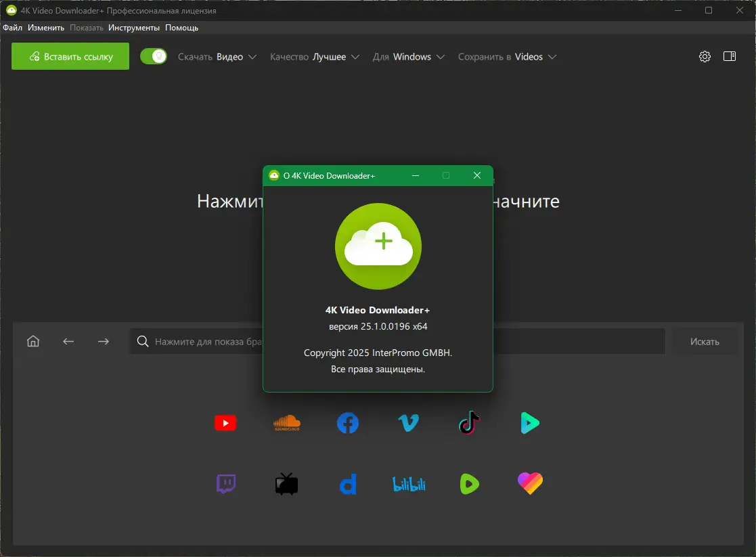Open the TikTok shortcut icon
The image size is (756, 557).
click(x=469, y=422)
